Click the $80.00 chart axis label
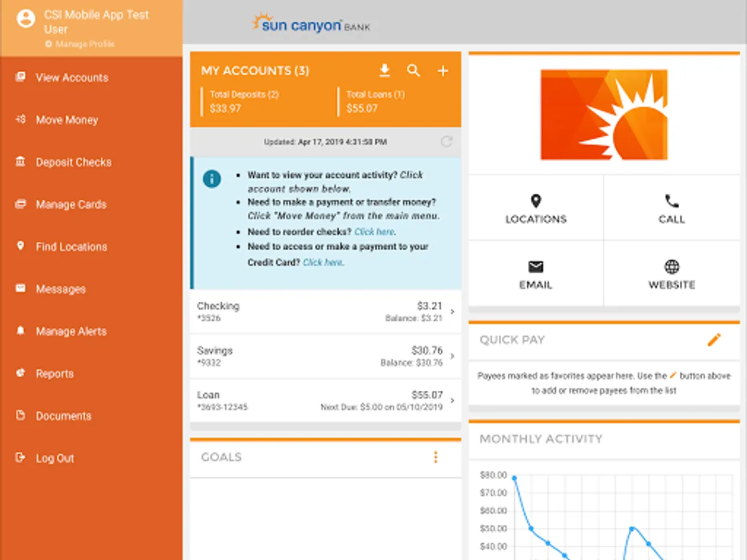The width and height of the screenshot is (747, 560). [494, 475]
